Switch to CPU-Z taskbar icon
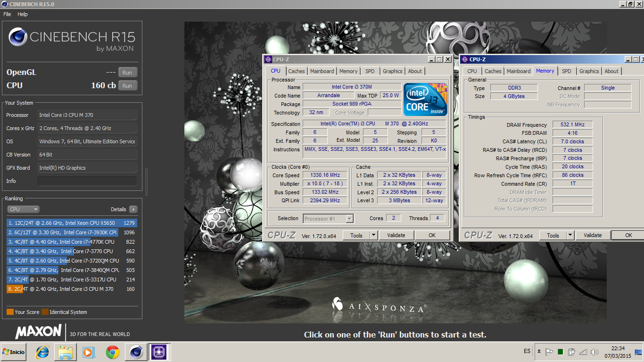This screenshot has height=362, width=644. tap(159, 352)
